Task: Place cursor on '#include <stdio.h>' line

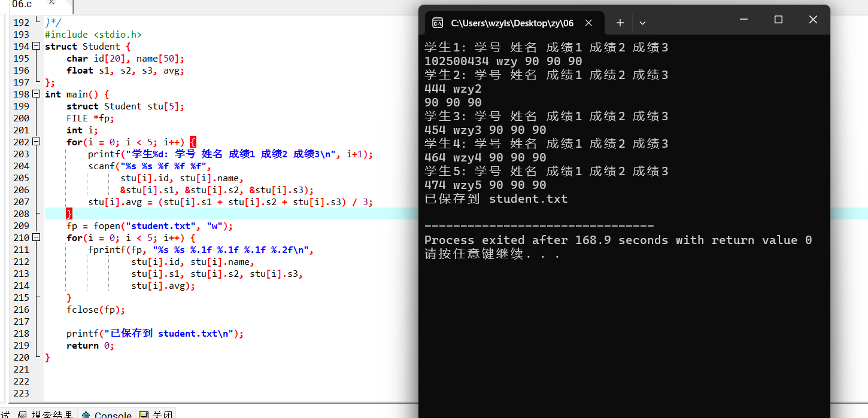Action: click(93, 34)
